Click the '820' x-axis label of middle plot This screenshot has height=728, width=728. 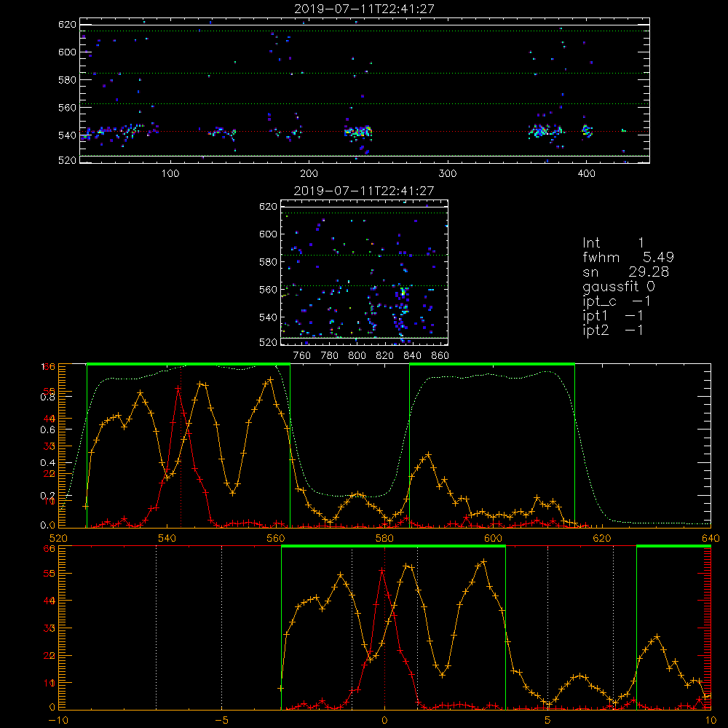coord(385,356)
